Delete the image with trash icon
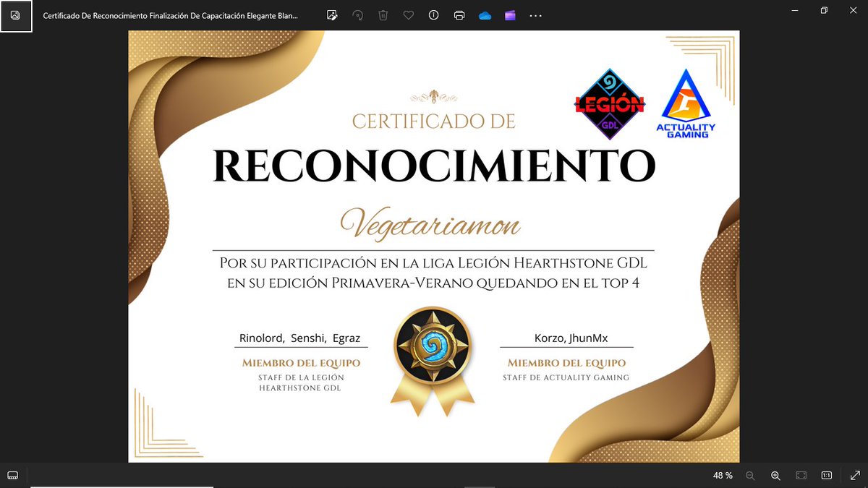 point(383,15)
